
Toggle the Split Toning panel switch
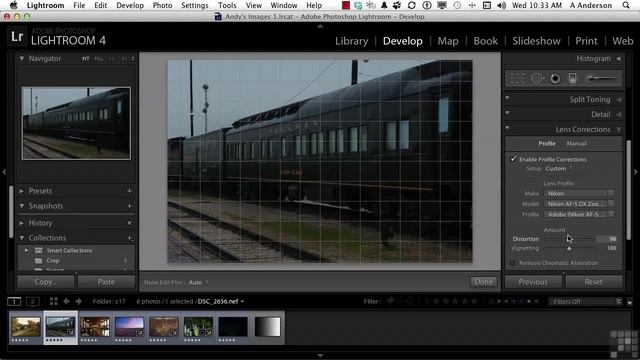click(507, 98)
